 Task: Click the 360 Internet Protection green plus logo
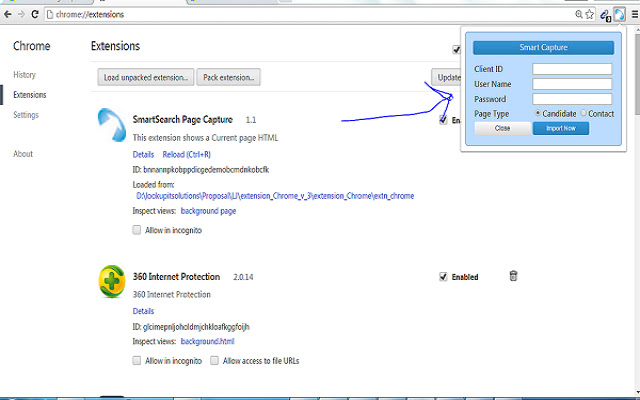pyautogui.click(x=111, y=281)
